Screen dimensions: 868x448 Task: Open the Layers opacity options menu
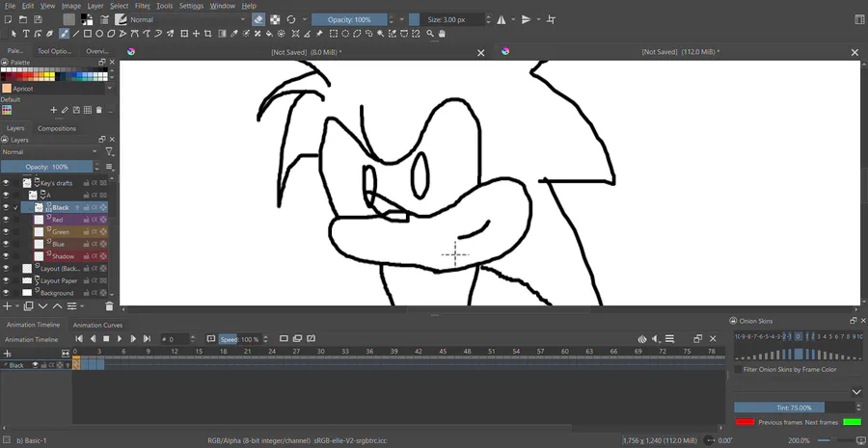click(x=109, y=167)
